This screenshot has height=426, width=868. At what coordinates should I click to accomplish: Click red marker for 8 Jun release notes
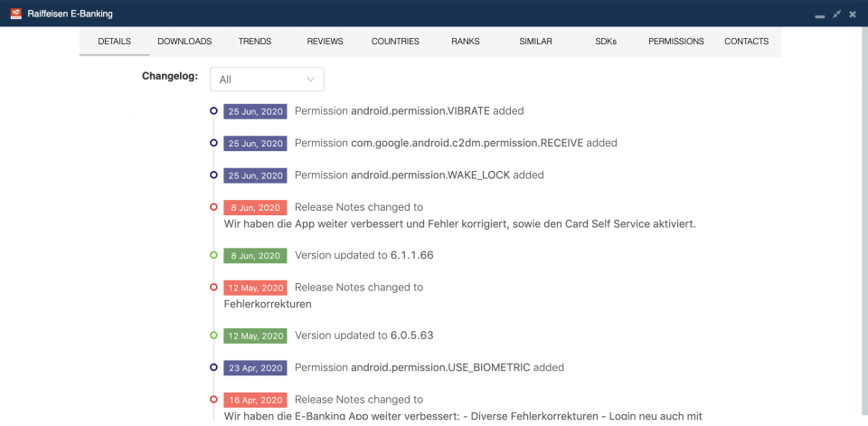(x=213, y=207)
